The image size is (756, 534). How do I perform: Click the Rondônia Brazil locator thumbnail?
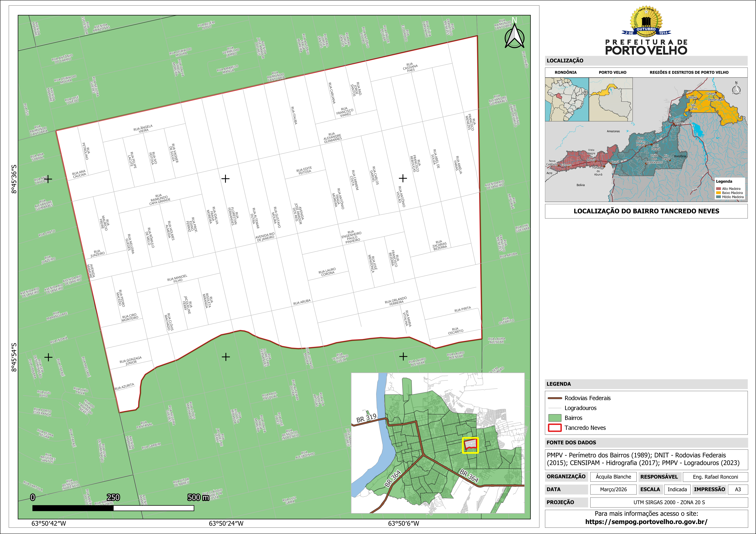[567, 99]
